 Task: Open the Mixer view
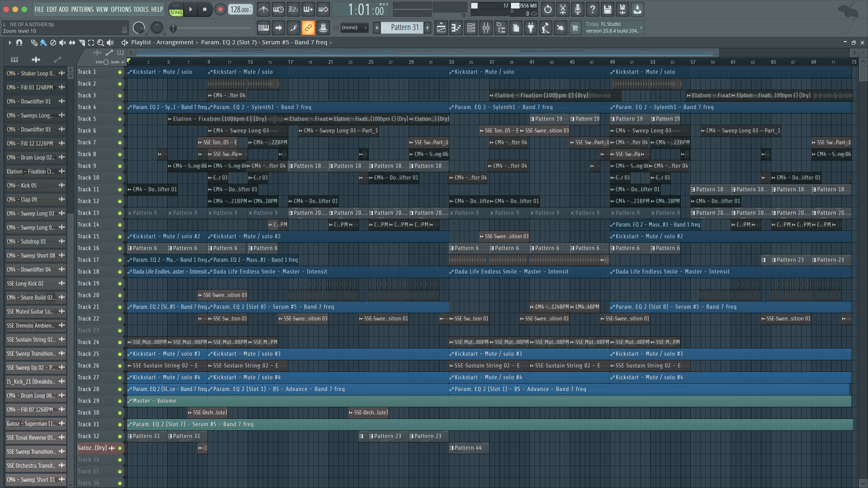click(x=486, y=28)
